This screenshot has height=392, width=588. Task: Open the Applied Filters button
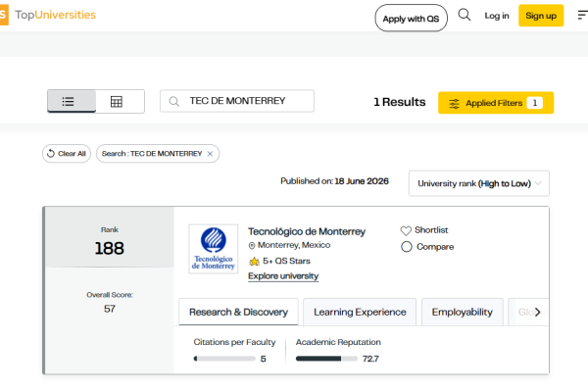(496, 103)
